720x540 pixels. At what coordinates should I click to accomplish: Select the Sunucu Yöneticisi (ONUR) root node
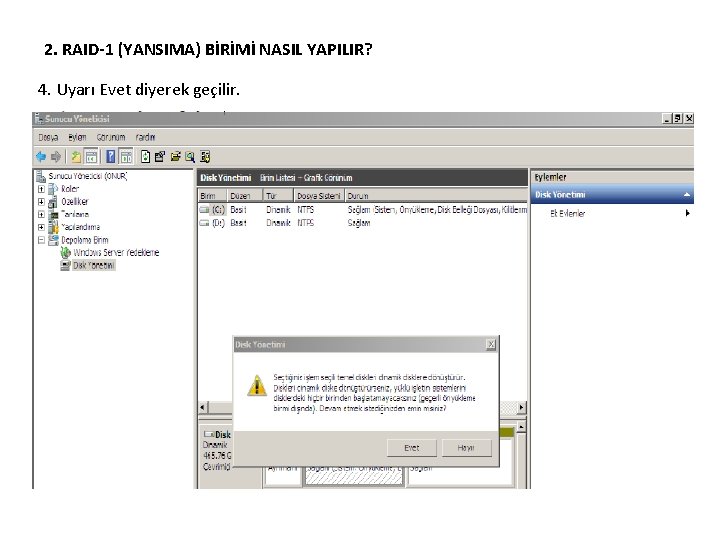click(x=88, y=176)
